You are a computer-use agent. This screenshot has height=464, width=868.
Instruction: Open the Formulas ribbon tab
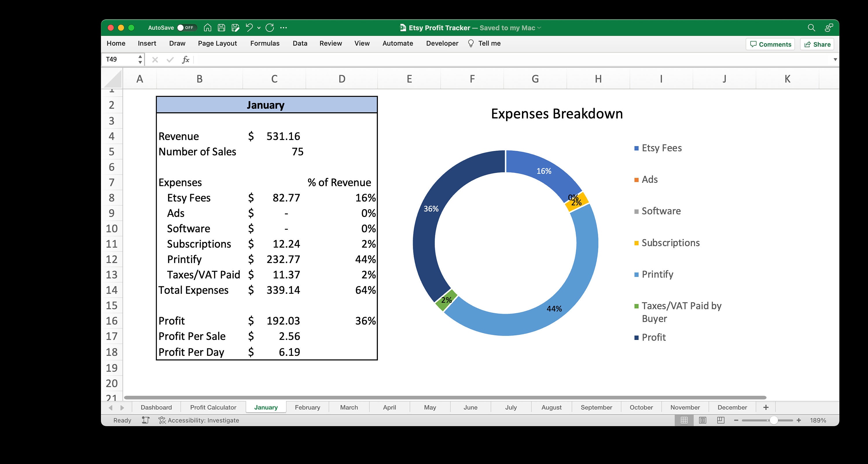(x=265, y=43)
